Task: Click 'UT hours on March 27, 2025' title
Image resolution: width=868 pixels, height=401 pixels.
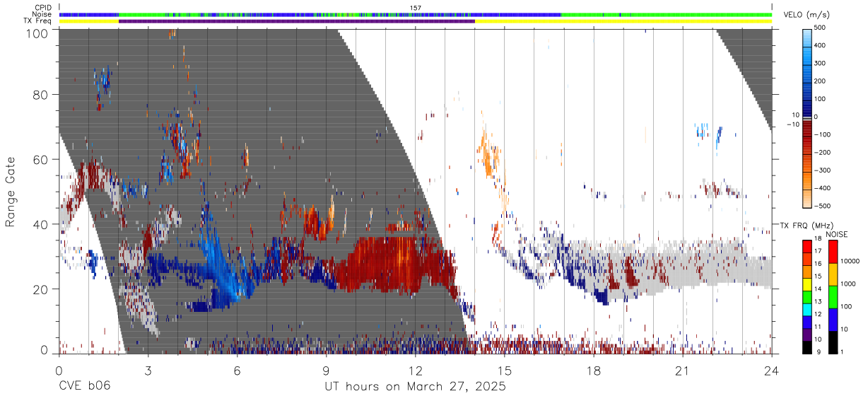Action: (x=416, y=387)
